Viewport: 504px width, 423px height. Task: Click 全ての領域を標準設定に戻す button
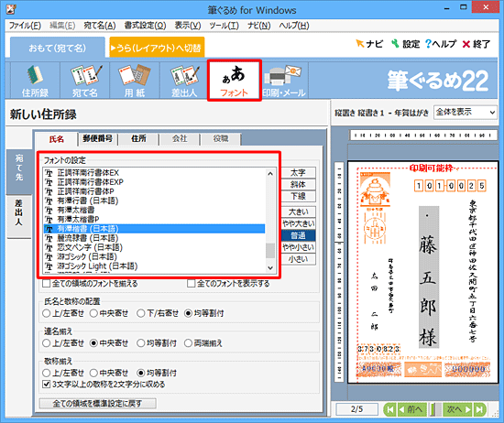tap(98, 404)
